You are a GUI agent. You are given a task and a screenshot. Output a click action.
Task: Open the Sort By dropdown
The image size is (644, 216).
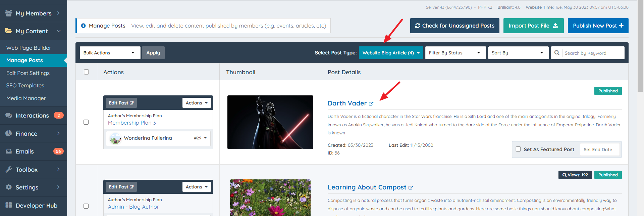518,53
